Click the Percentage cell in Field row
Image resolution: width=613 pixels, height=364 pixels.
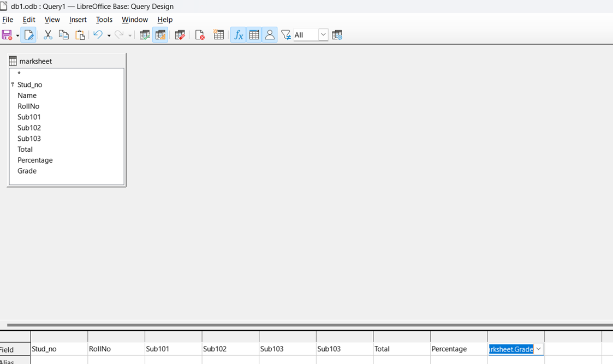click(x=459, y=349)
